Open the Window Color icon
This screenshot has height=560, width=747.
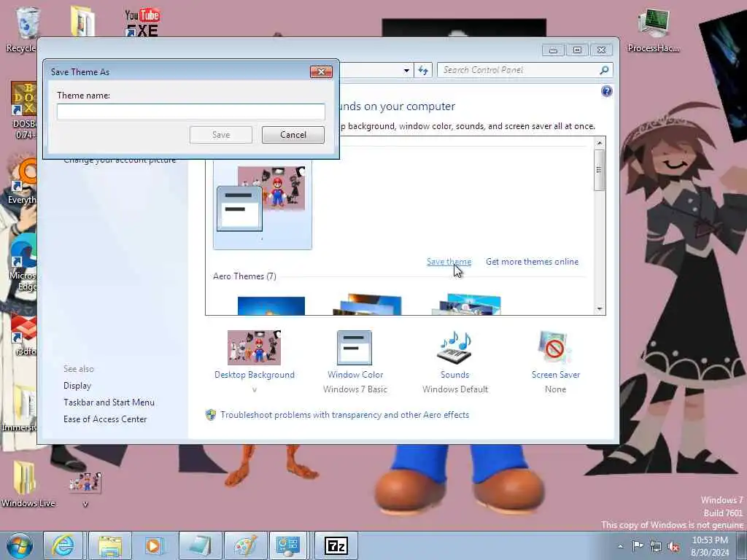click(355, 348)
